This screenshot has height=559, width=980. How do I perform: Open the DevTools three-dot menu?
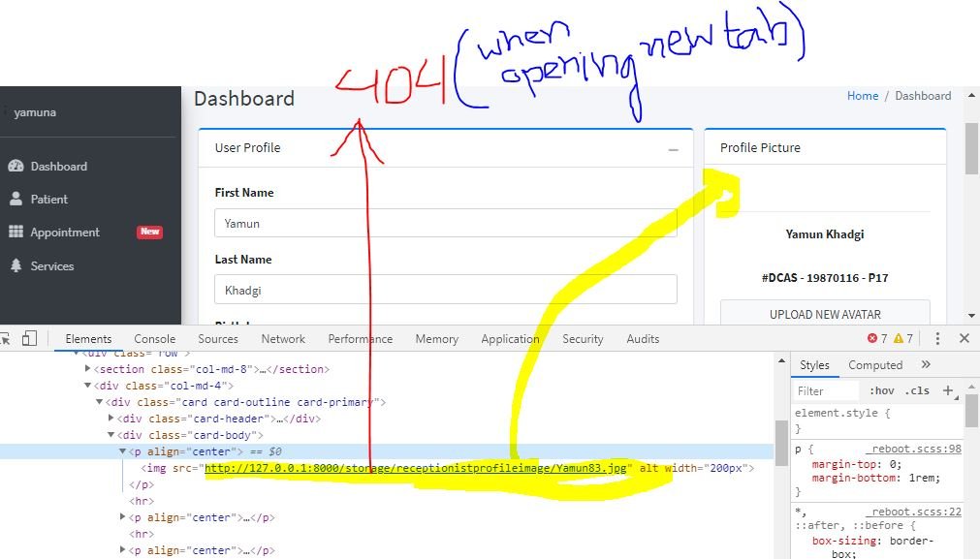(937, 338)
